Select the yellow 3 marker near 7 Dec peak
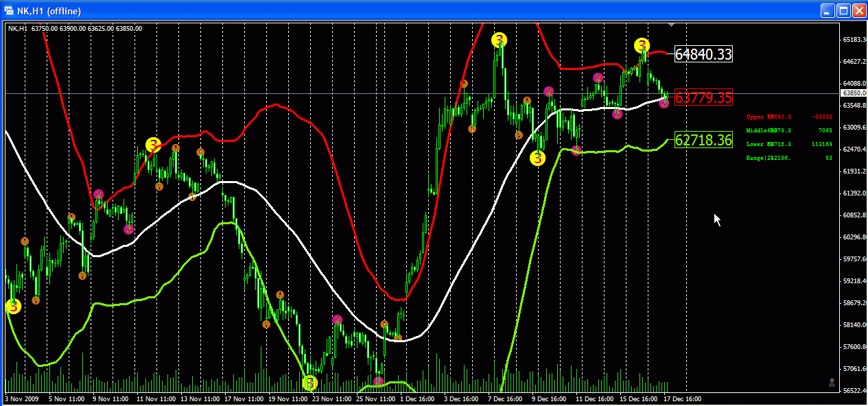The height and width of the screenshot is (406, 868). (500, 40)
